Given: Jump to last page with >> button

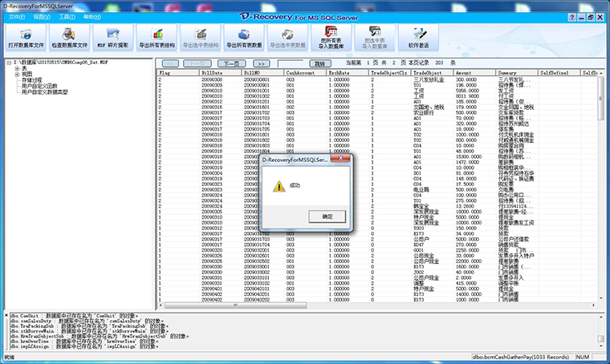Looking at the screenshot, I should click(x=261, y=63).
